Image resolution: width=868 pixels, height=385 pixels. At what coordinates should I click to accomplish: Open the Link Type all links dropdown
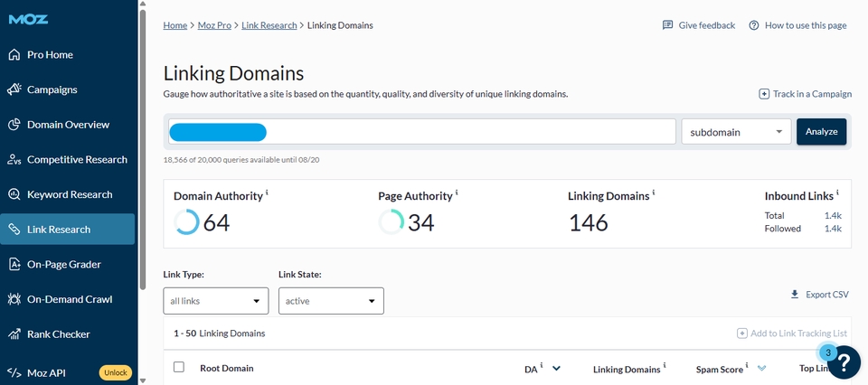click(x=216, y=301)
